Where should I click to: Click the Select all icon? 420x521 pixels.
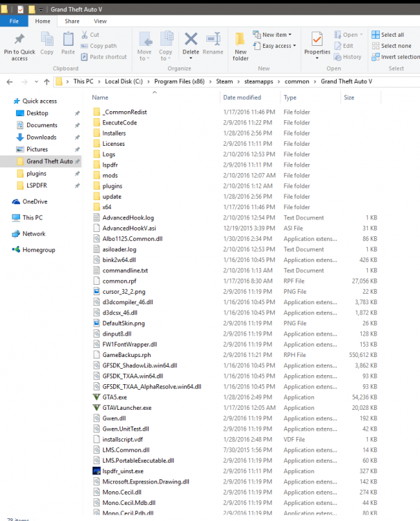[375, 35]
